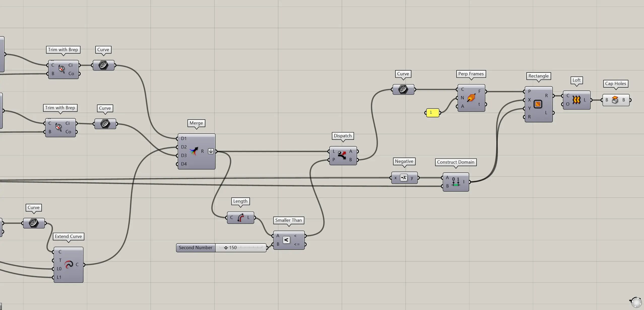Click the Merge component icon
Screen dimensions: 644x310
click(194, 151)
